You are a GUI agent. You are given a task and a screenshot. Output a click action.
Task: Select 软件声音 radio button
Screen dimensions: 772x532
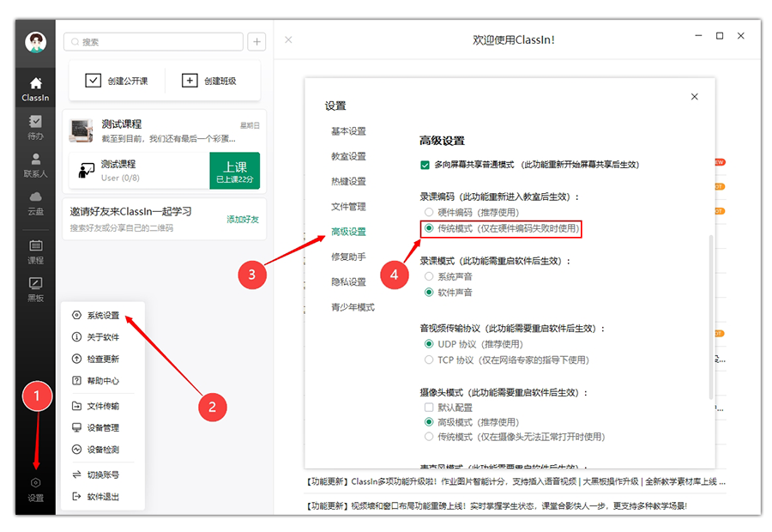click(x=429, y=292)
